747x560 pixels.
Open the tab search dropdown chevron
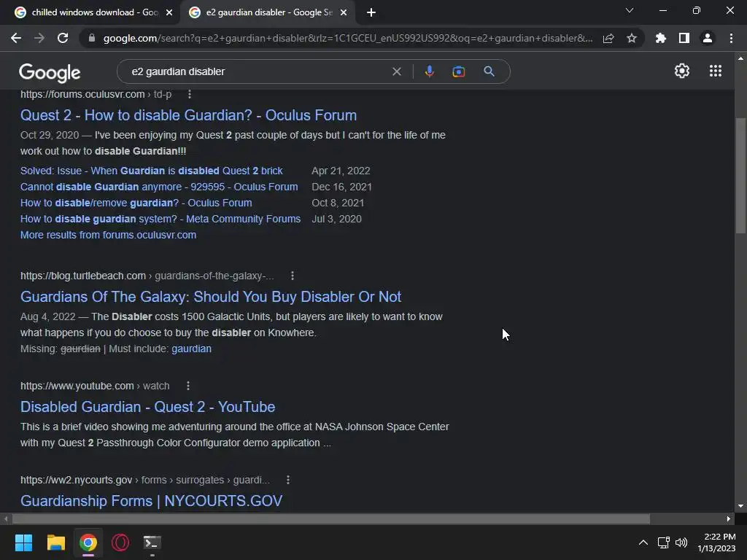click(630, 10)
